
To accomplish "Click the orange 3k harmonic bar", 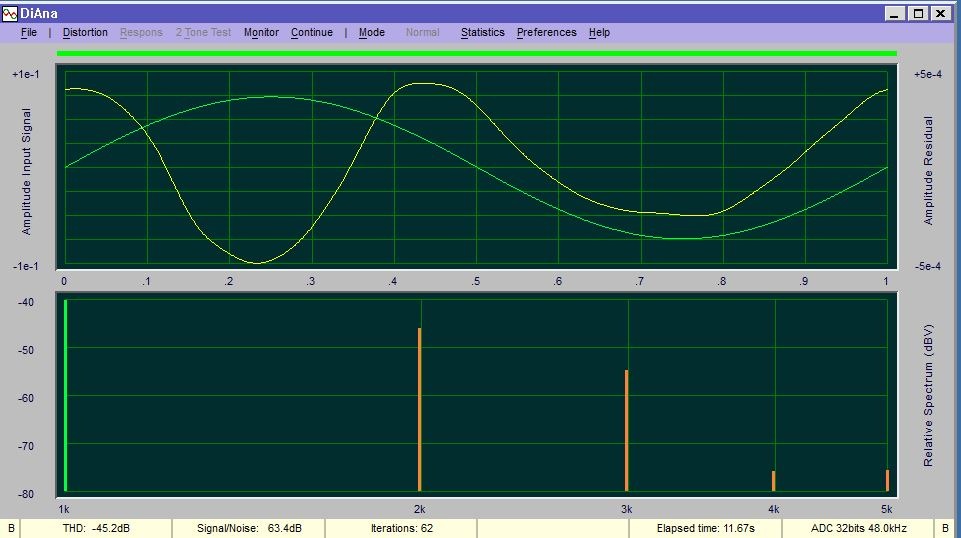I will click(x=626, y=430).
